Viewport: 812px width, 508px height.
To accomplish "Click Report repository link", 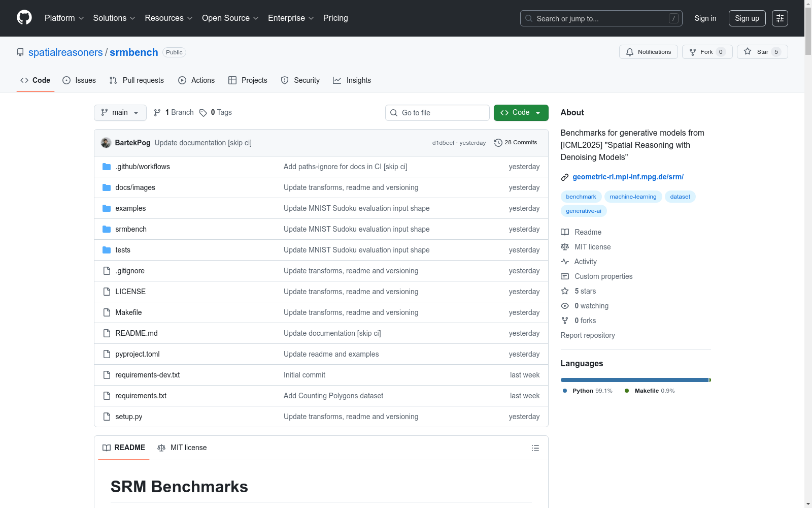I will pos(588,335).
